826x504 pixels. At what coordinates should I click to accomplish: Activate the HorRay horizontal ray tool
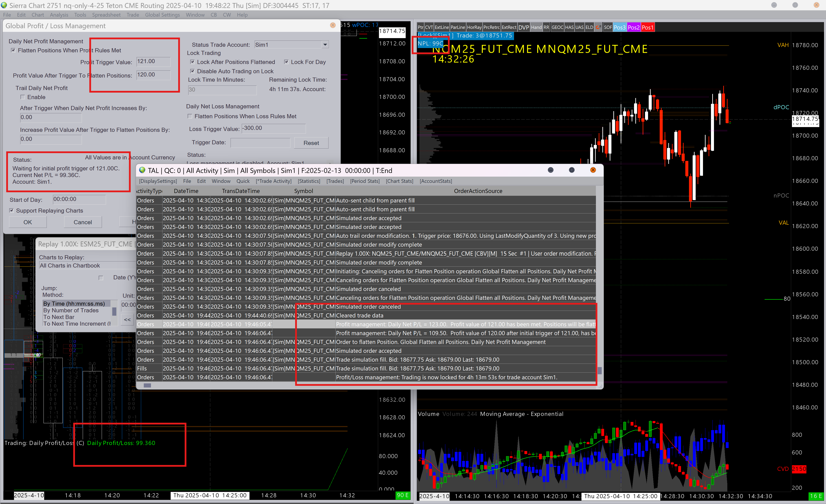point(474,28)
